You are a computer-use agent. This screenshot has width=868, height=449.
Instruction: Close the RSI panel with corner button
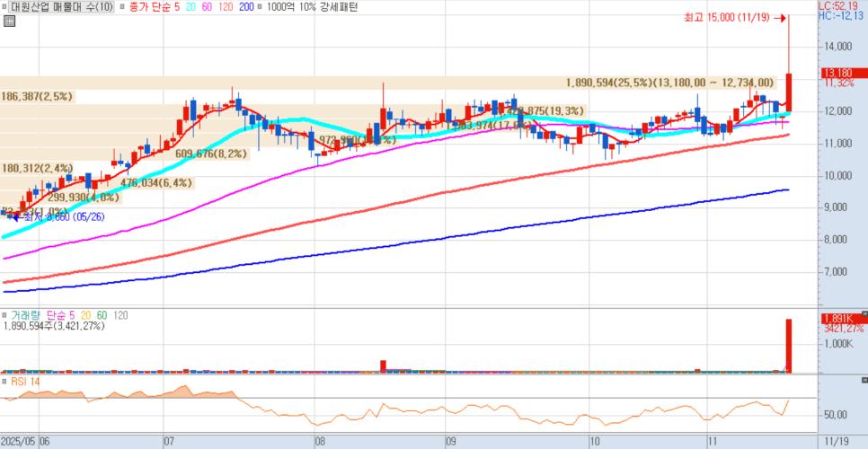click(864, 380)
